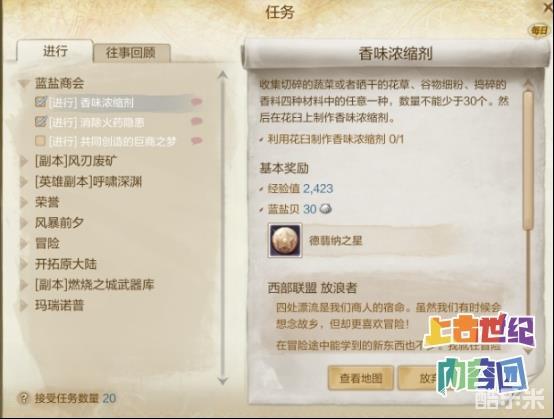Image resolution: width=554 pixels, height=419 pixels.
Task: Toggle tracking checkbox for 香味浓缩剂 quest
Action: pyautogui.click(x=41, y=102)
